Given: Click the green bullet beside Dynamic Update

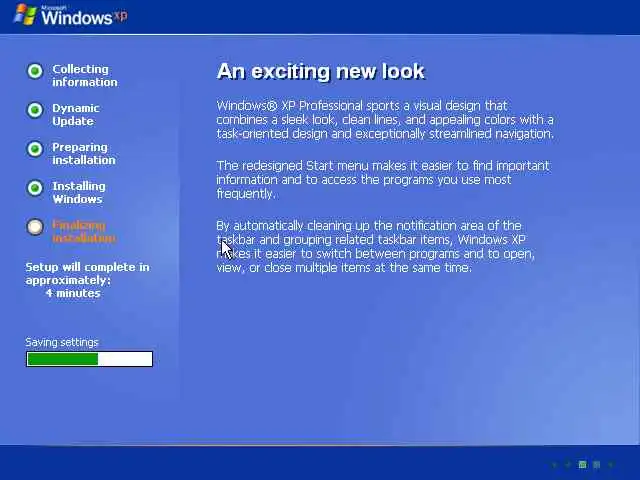Looking at the screenshot, I should click(x=35, y=110).
